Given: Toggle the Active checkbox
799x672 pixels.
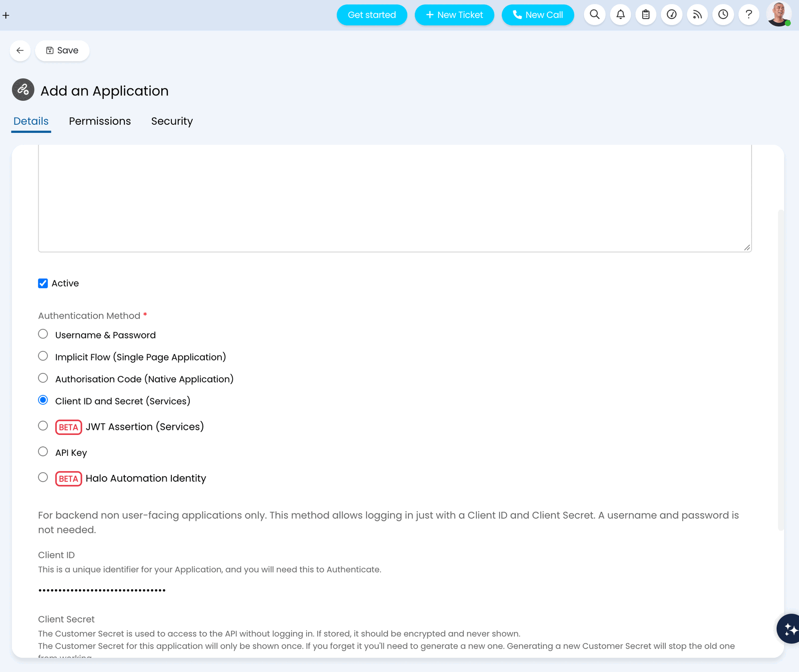Looking at the screenshot, I should point(43,284).
